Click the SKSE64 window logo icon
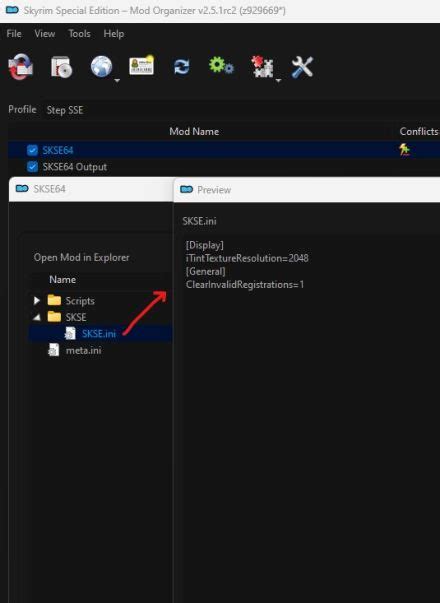The width and height of the screenshot is (440, 603). pos(22,188)
